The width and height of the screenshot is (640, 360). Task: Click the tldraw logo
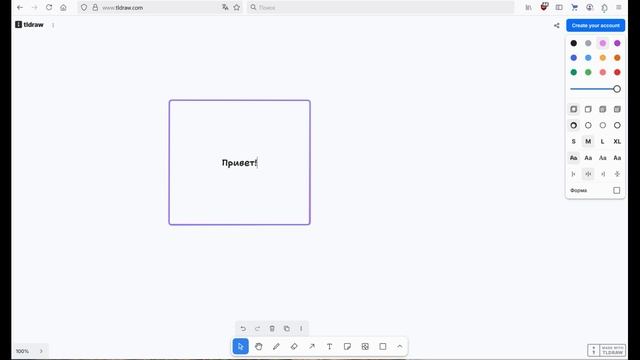[29, 24]
